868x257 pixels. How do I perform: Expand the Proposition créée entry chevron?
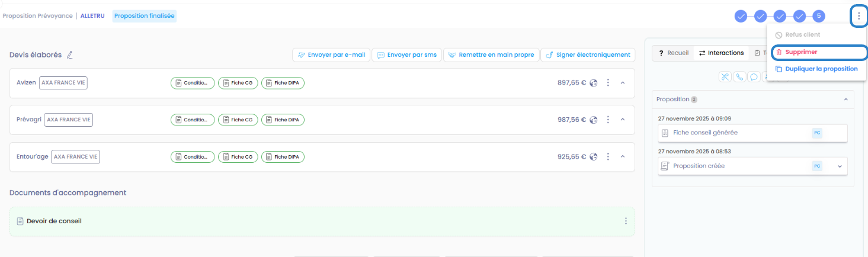(x=840, y=166)
